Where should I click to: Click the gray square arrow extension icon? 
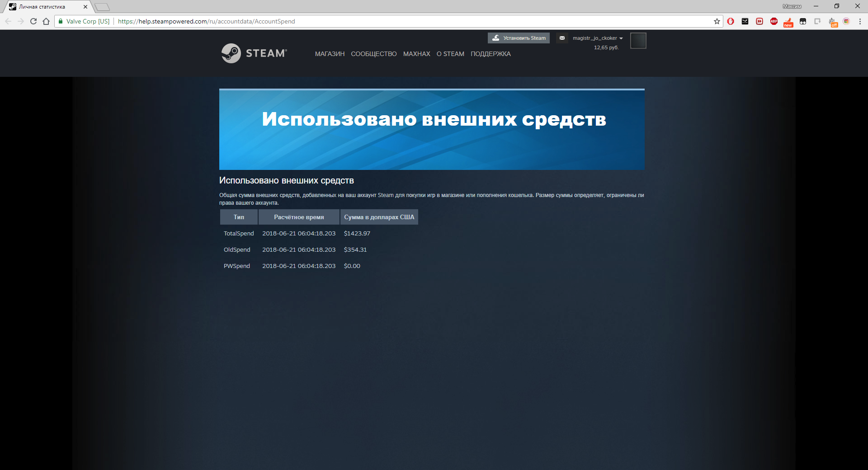pyautogui.click(x=817, y=21)
